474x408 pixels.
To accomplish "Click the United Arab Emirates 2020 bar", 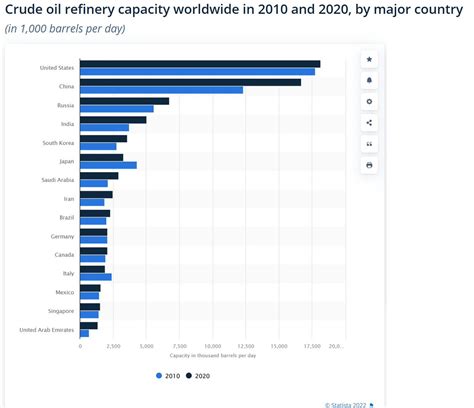I will click(89, 326).
